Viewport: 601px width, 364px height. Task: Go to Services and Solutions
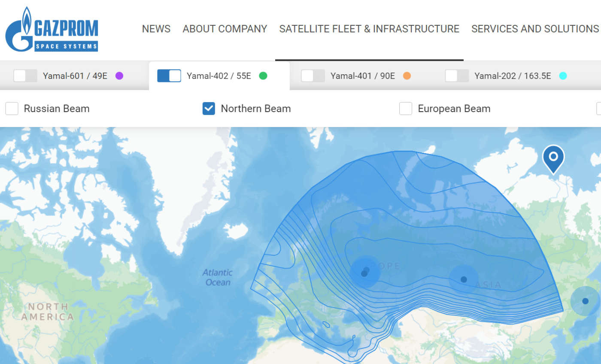tap(535, 29)
